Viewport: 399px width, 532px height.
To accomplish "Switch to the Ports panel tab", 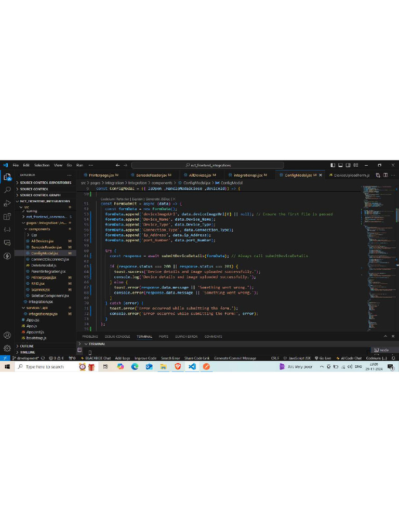I will pyautogui.click(x=164, y=336).
